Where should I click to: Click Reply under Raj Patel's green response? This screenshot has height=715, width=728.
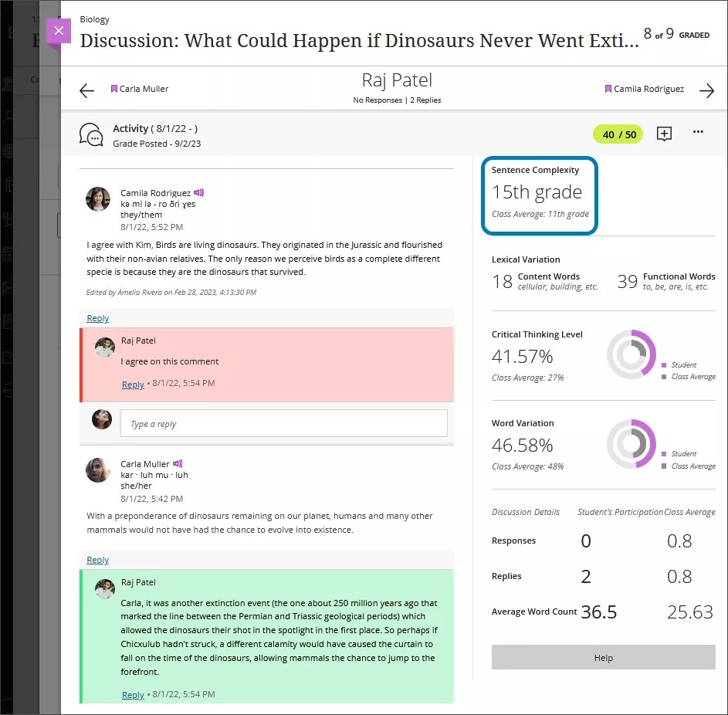point(133,694)
